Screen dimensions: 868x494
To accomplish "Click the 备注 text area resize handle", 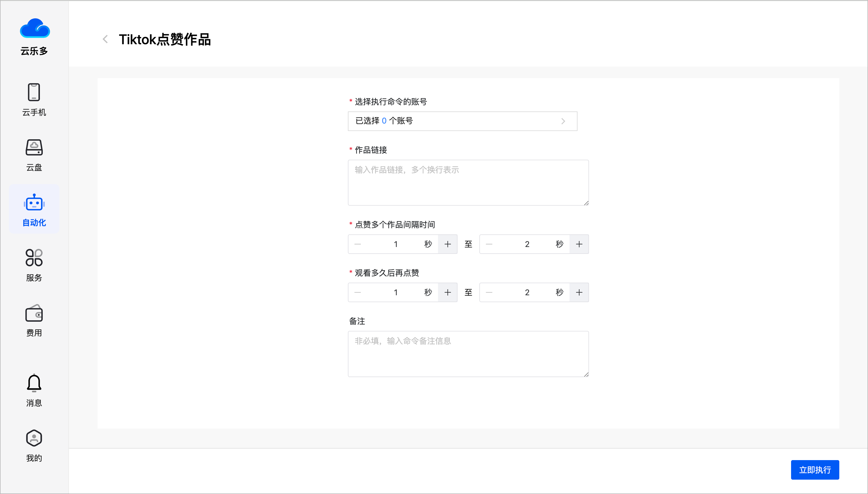I will pyautogui.click(x=586, y=374).
